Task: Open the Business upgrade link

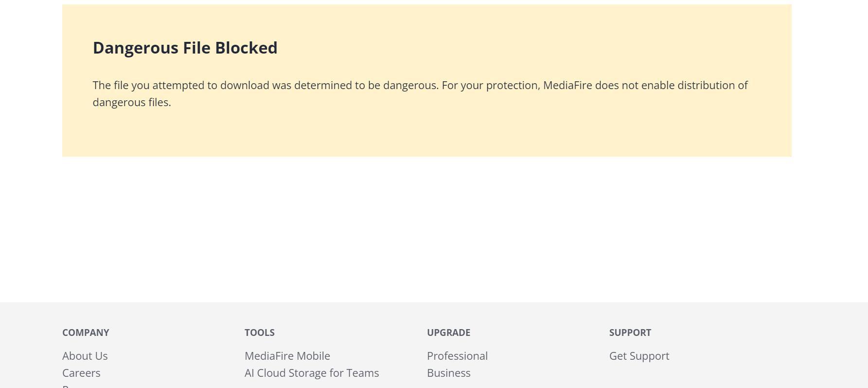Action: point(449,373)
